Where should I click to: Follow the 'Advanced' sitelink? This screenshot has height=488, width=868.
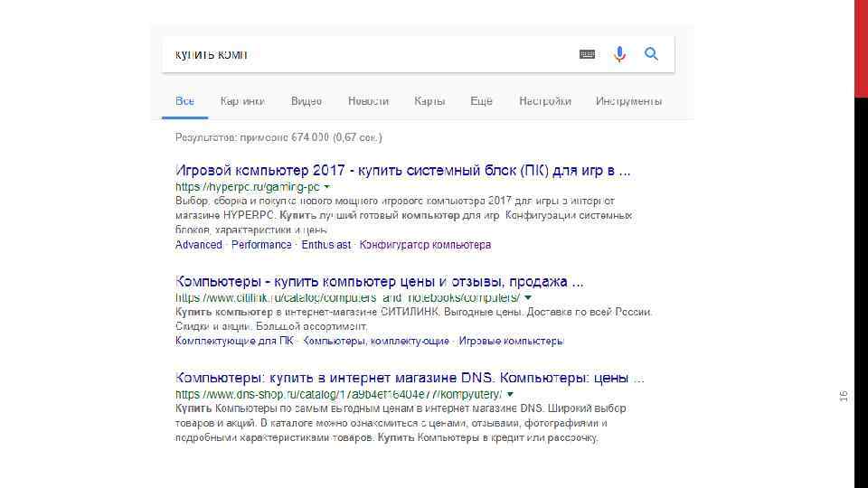tap(199, 245)
